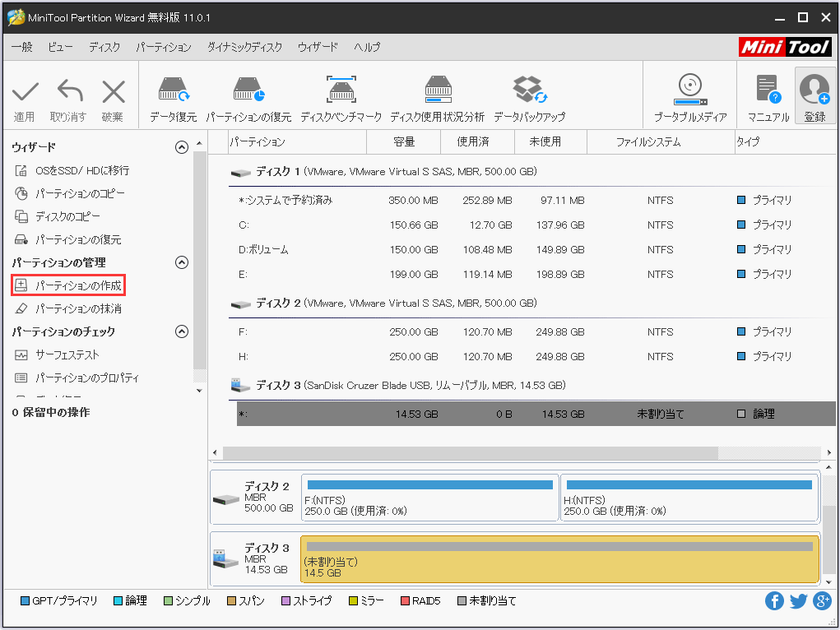Sort by the ファイルシステム column header

click(661, 142)
